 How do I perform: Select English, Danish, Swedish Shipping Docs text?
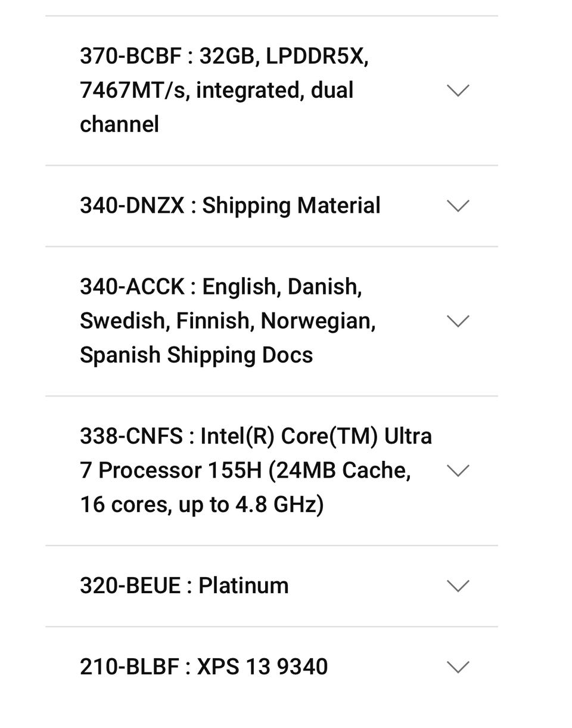click(228, 321)
